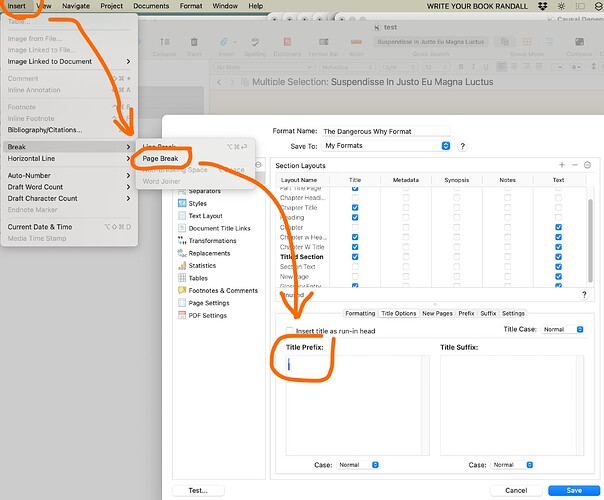Click the paperclip Insert toolbar icon
The image size is (604, 500).
tap(224, 42)
